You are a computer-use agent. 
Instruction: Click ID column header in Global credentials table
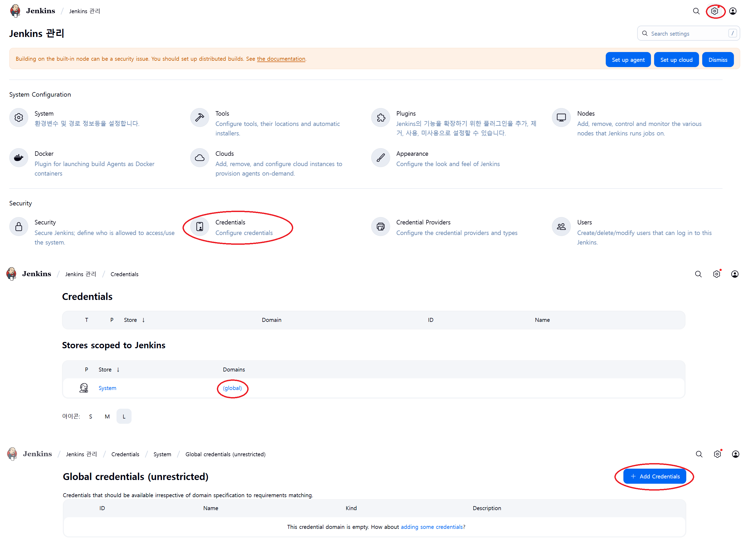pyautogui.click(x=102, y=508)
